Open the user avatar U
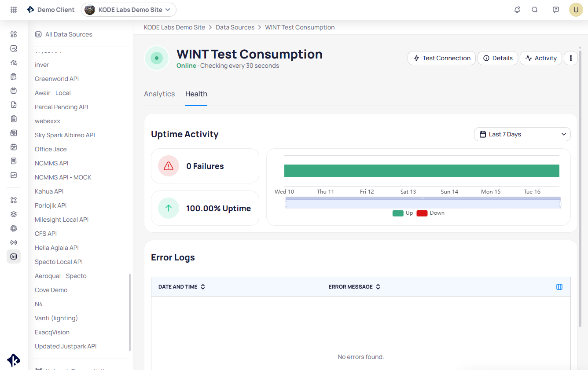 point(576,10)
